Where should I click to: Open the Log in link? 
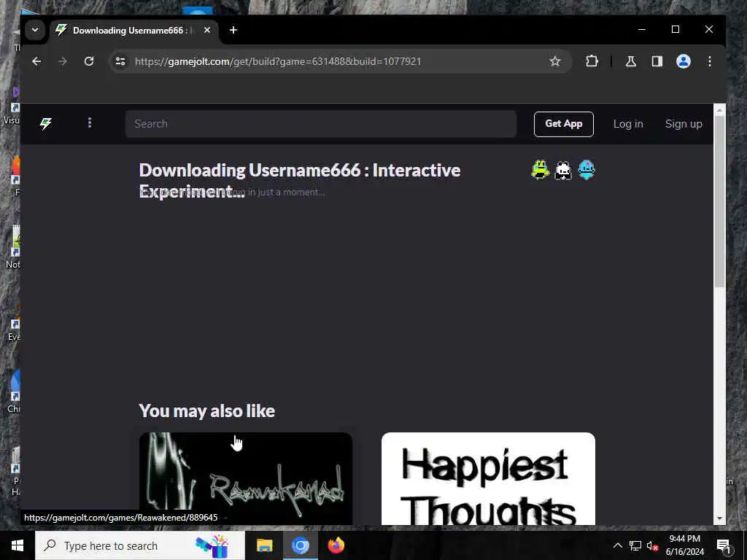(x=628, y=124)
